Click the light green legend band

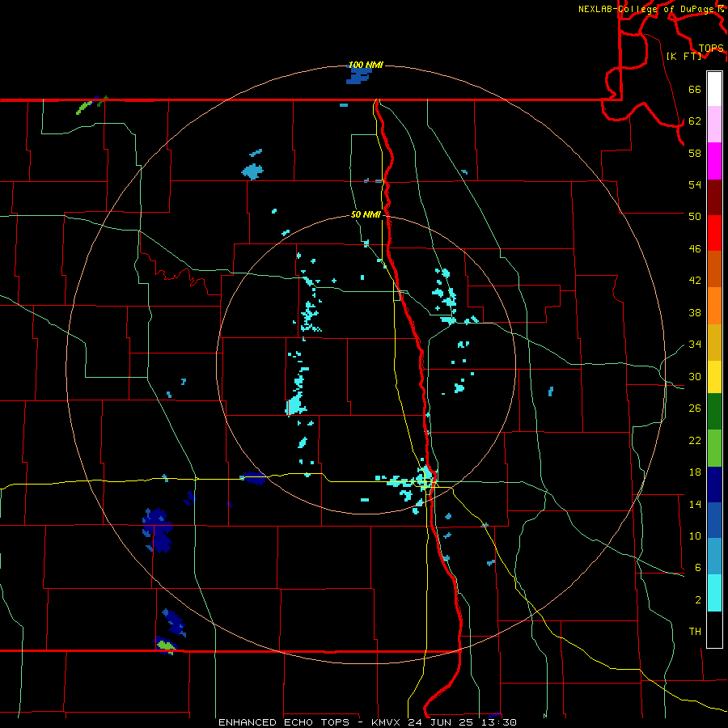[x=714, y=448]
